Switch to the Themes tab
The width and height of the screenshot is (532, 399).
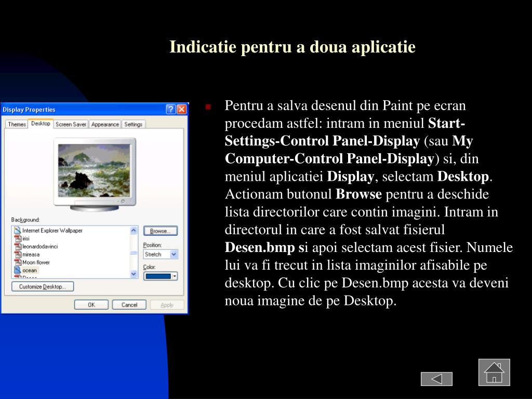pyautogui.click(x=17, y=124)
